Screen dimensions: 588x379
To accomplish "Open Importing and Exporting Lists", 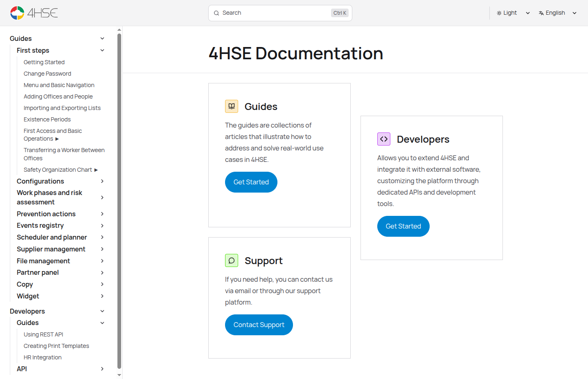I will coord(62,108).
